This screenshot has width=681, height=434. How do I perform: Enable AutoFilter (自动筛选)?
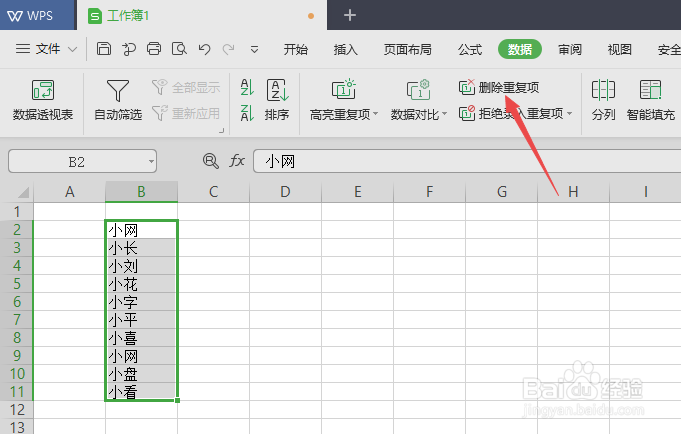click(118, 100)
